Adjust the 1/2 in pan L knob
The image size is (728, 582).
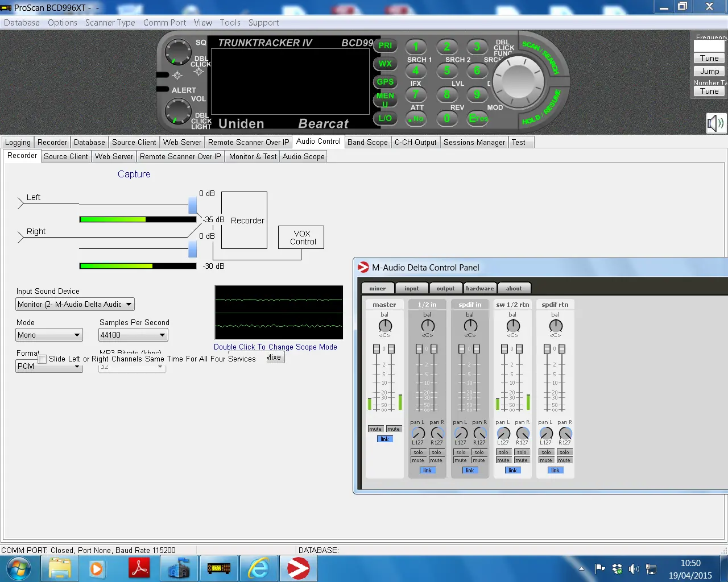(418, 434)
